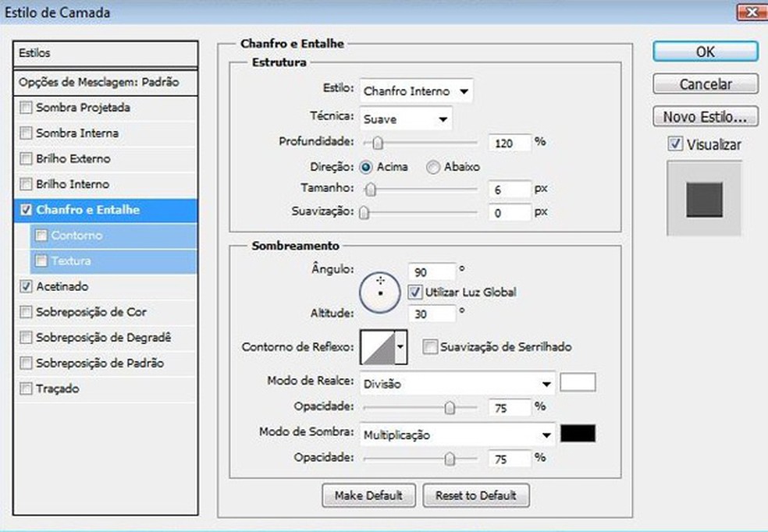
Task: Enable Suavização de Serrilhado checkbox
Action: 430,347
